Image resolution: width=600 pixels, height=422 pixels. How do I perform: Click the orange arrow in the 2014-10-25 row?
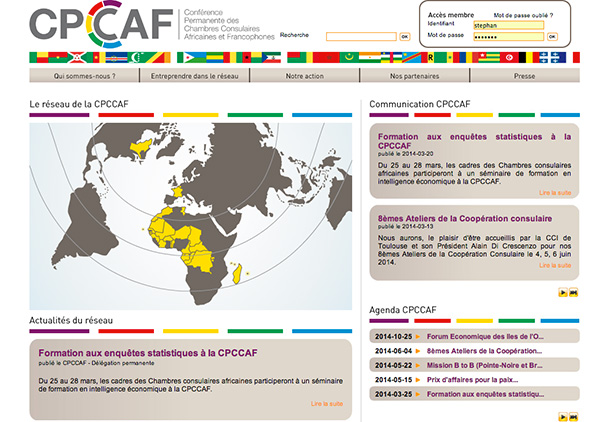(418, 337)
